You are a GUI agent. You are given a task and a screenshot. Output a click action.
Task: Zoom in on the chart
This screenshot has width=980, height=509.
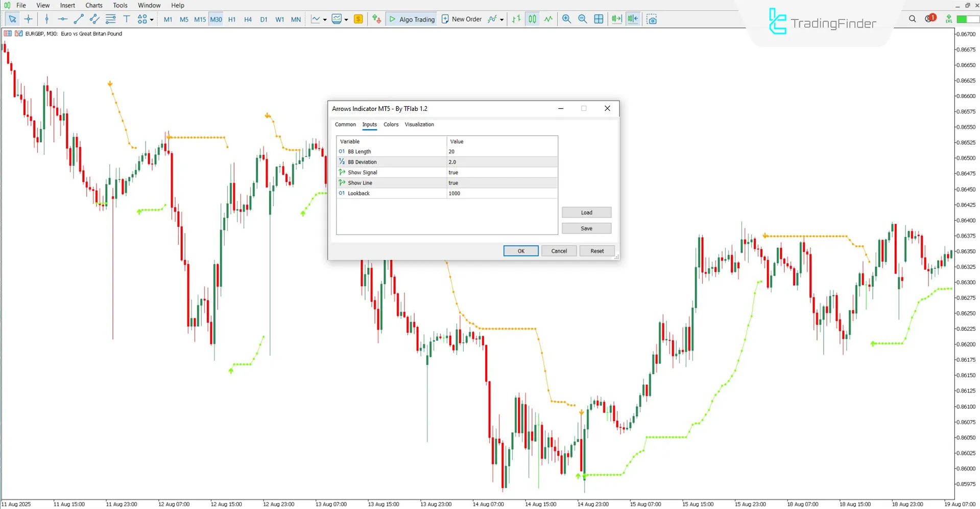click(x=566, y=19)
